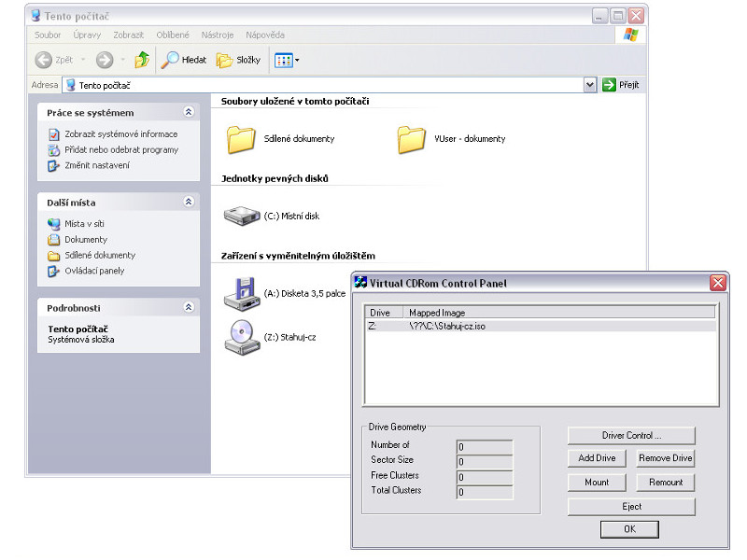Select the (Z:) Stahuj-cz CD drive icon
Image resolution: width=747 pixels, height=560 pixels.
(242, 337)
